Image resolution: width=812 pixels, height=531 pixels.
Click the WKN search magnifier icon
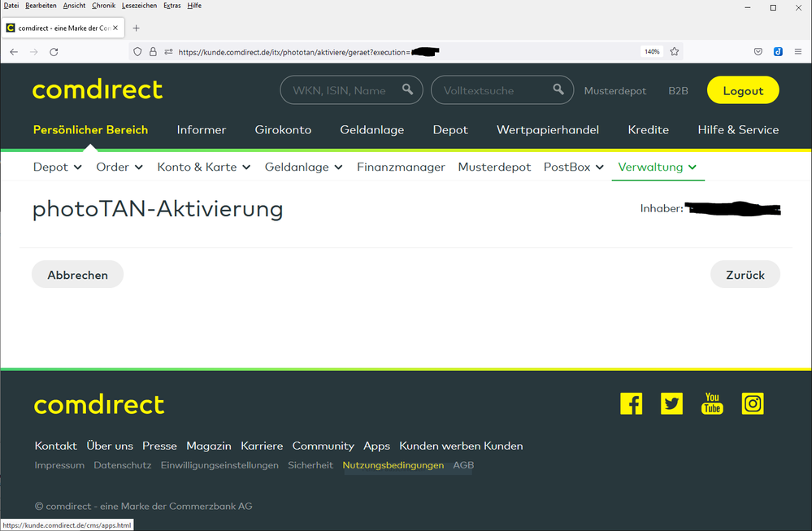point(408,90)
